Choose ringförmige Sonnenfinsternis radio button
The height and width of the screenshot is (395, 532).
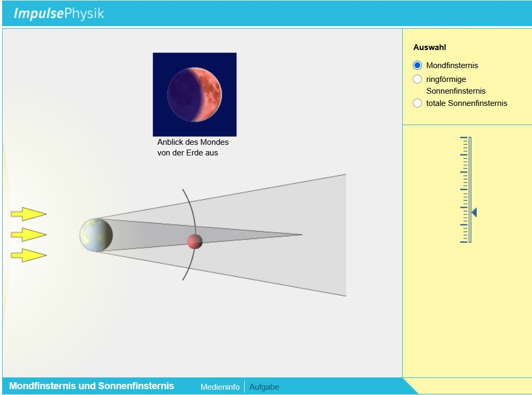pos(417,79)
